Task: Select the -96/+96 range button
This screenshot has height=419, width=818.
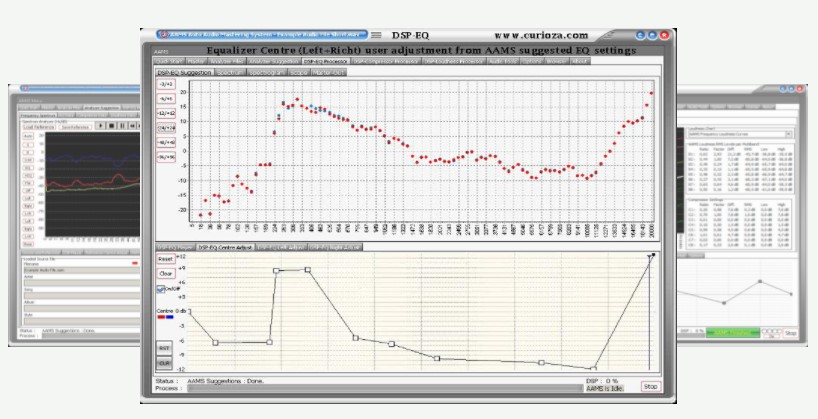Action: [166, 157]
